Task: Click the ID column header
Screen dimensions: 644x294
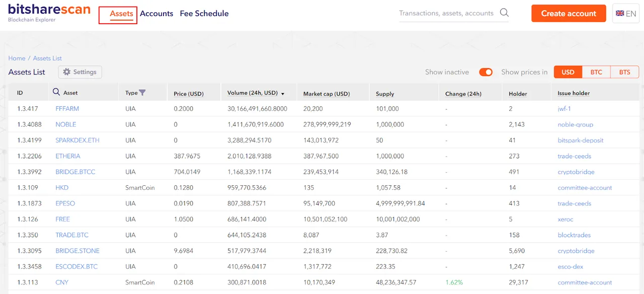Action: pos(20,93)
